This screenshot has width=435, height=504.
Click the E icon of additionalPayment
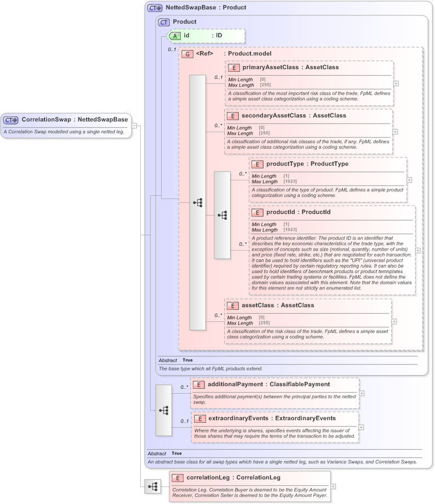tap(199, 385)
